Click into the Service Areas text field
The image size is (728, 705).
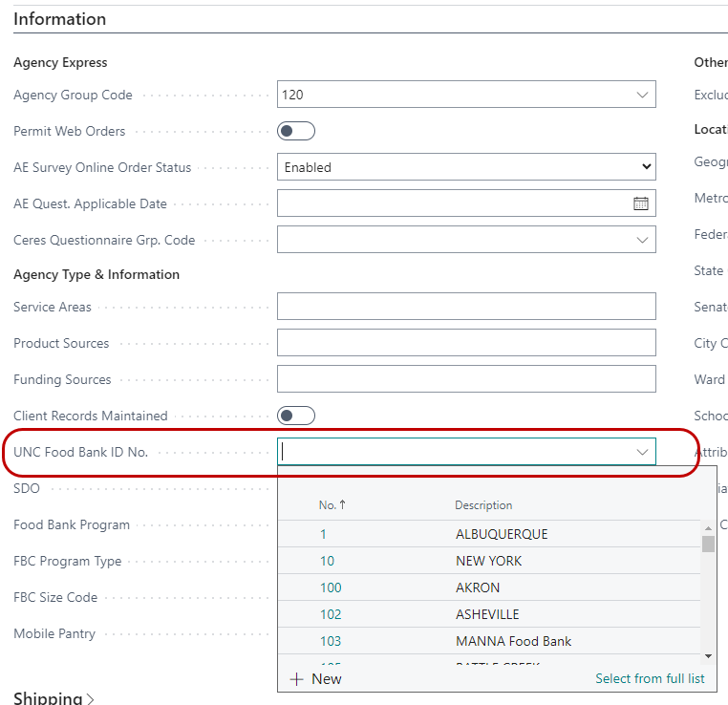click(x=466, y=307)
